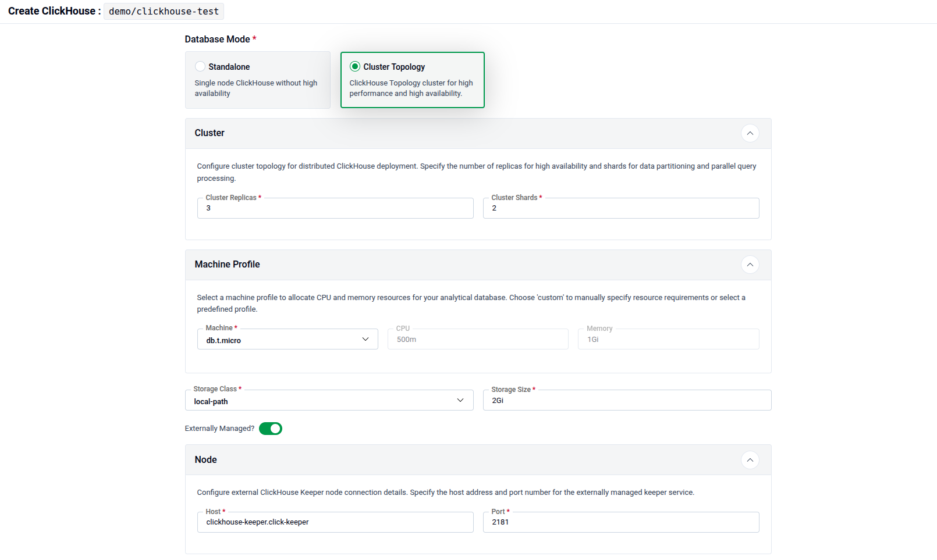Click the Standalone card description text
937x560 pixels.
tap(256, 88)
